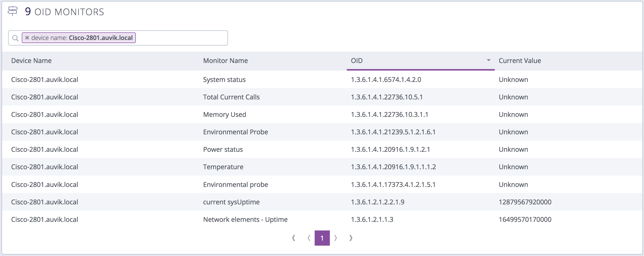Go to last page double chevron
Image resolution: width=644 pixels, height=256 pixels.
351,238
